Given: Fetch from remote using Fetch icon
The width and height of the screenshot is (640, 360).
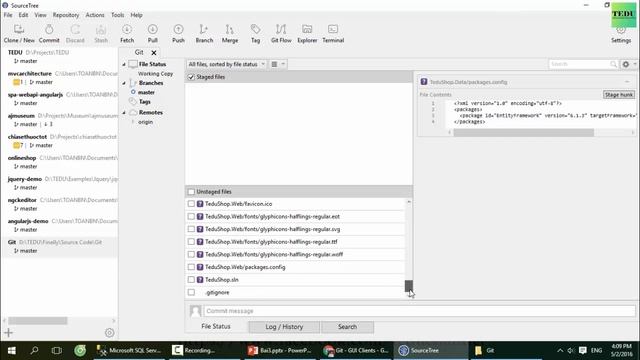Looking at the screenshot, I should [x=127, y=33].
